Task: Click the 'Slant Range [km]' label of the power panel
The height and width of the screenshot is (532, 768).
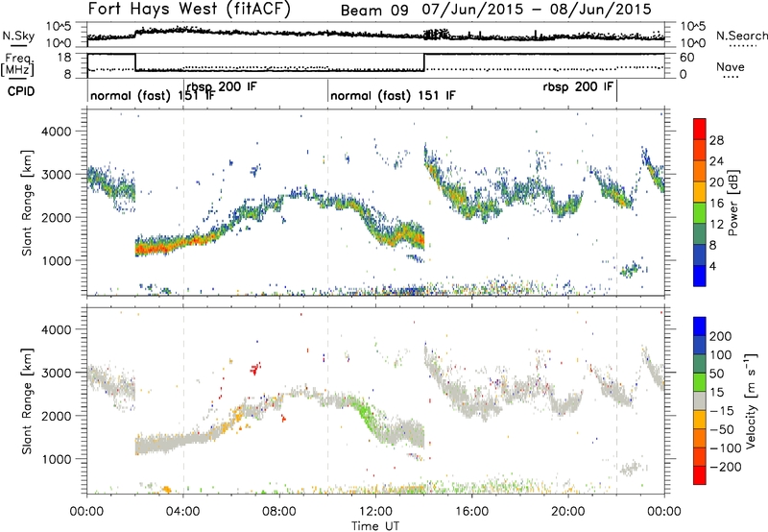Action: click(x=27, y=203)
